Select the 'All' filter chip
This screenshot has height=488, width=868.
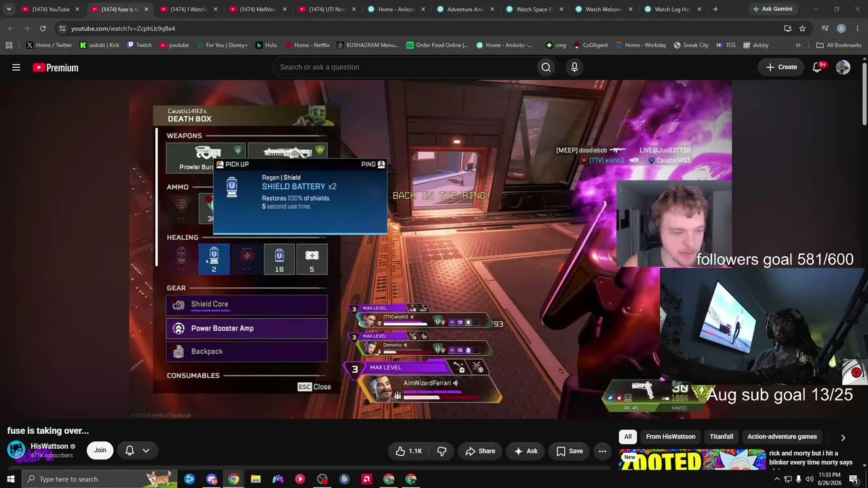point(628,436)
